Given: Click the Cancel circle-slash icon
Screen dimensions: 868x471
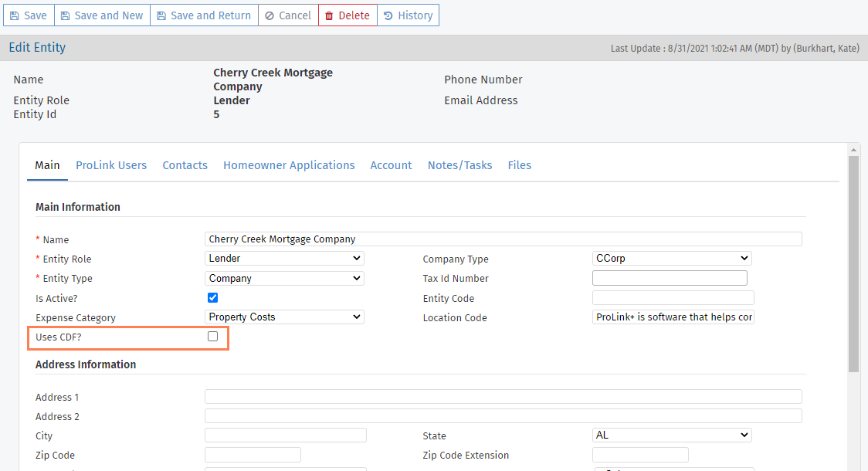Looking at the screenshot, I should coord(270,16).
